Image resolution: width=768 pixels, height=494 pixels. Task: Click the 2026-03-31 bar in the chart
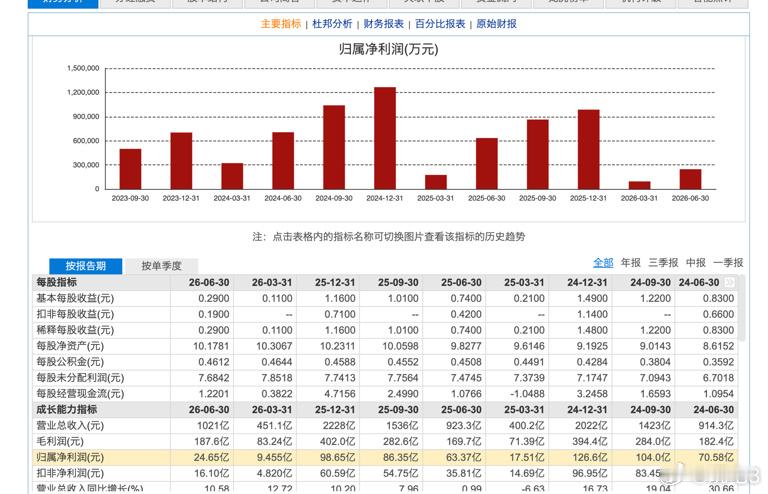[x=640, y=185]
